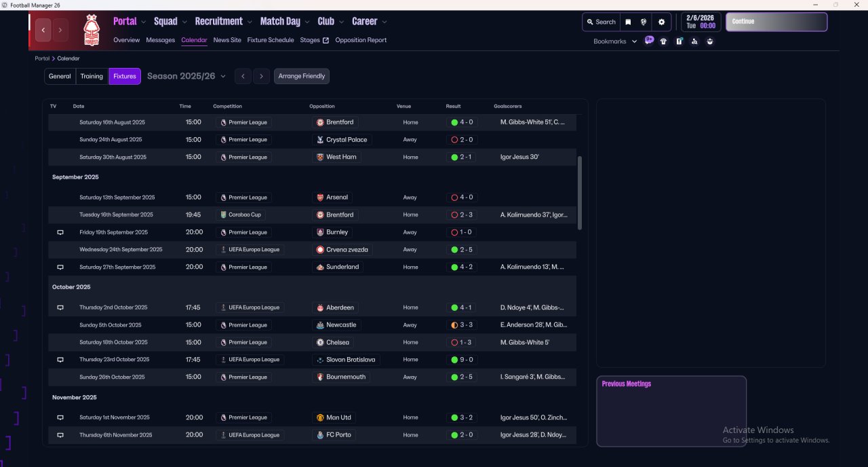The image size is (868, 467).
Task: Click the West Ham opposition name
Action: coord(342,157)
